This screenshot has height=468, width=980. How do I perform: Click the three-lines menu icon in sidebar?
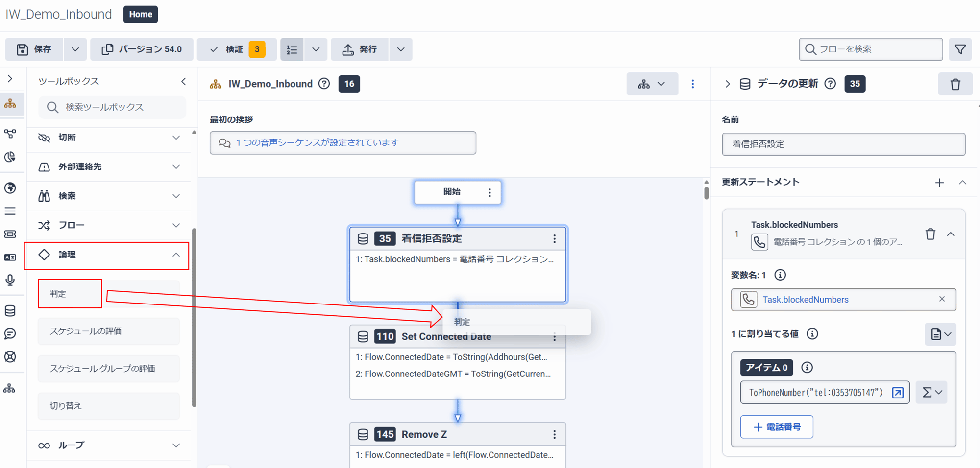[10, 211]
